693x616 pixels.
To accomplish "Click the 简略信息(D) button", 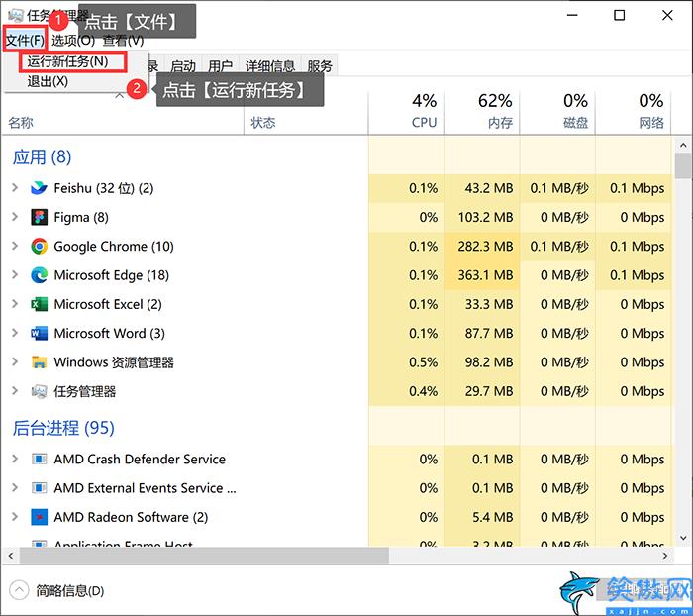I will [x=70, y=591].
